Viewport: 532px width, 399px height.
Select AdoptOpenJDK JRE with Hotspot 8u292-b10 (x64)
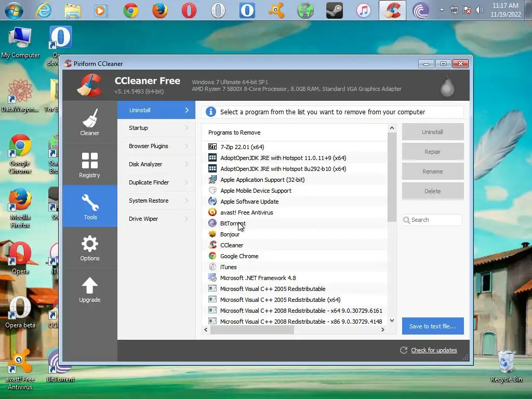pos(295,169)
